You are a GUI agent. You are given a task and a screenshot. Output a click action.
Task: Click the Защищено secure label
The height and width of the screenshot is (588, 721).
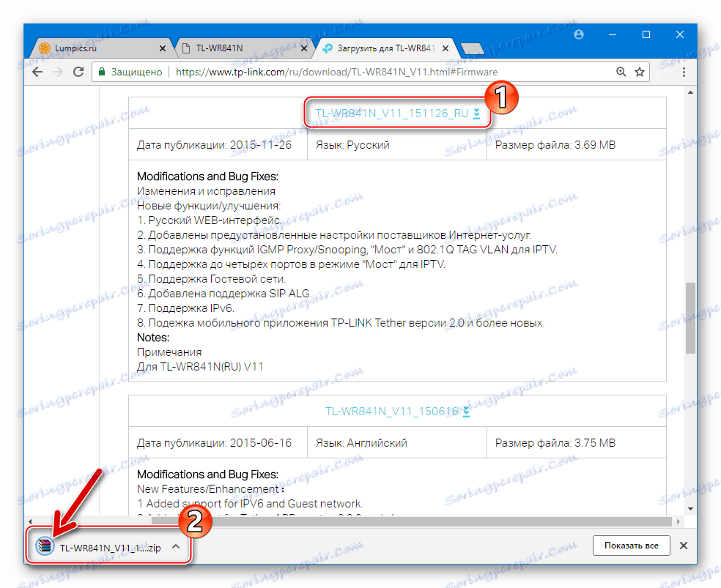tap(136, 72)
